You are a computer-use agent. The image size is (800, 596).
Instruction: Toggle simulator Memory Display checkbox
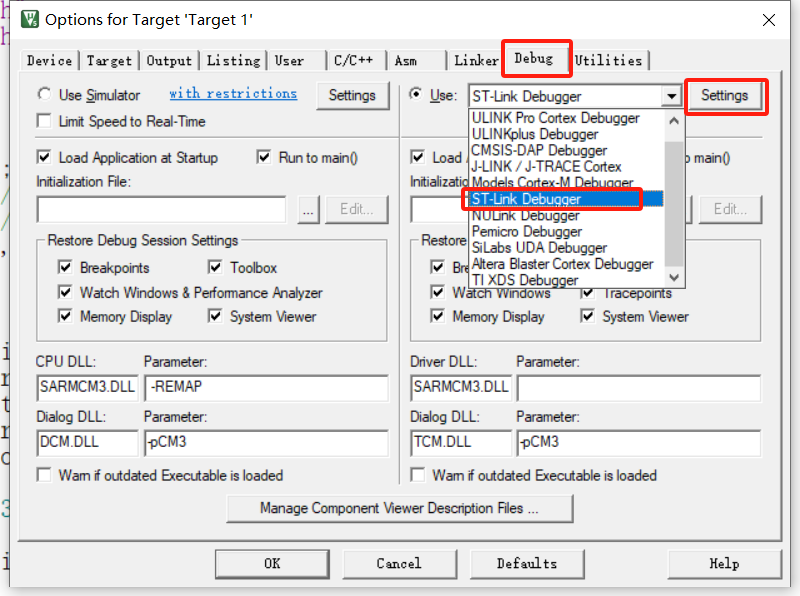[65, 316]
